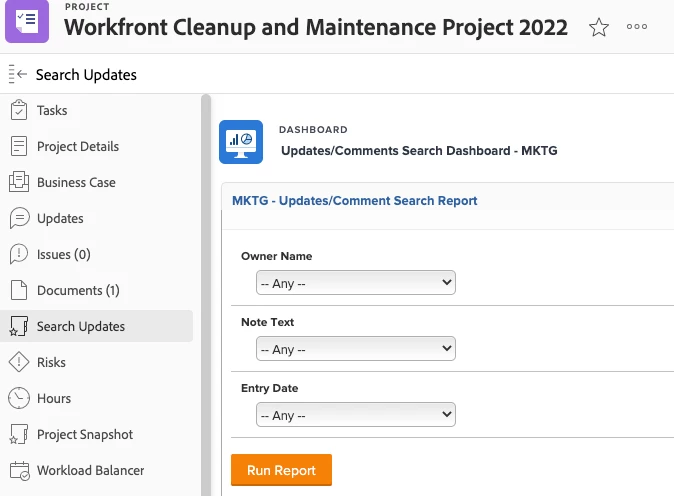674x496 pixels.
Task: Click the Project Details document icon
Action: (19, 146)
